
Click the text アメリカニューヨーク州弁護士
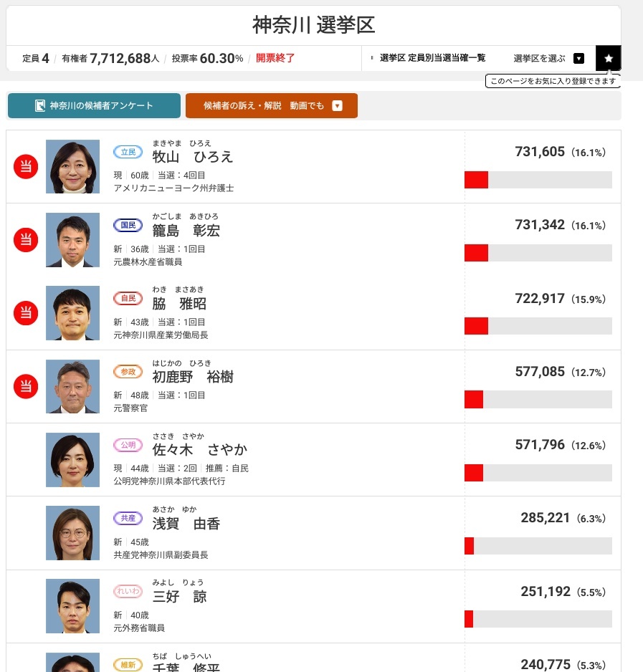[x=173, y=188]
